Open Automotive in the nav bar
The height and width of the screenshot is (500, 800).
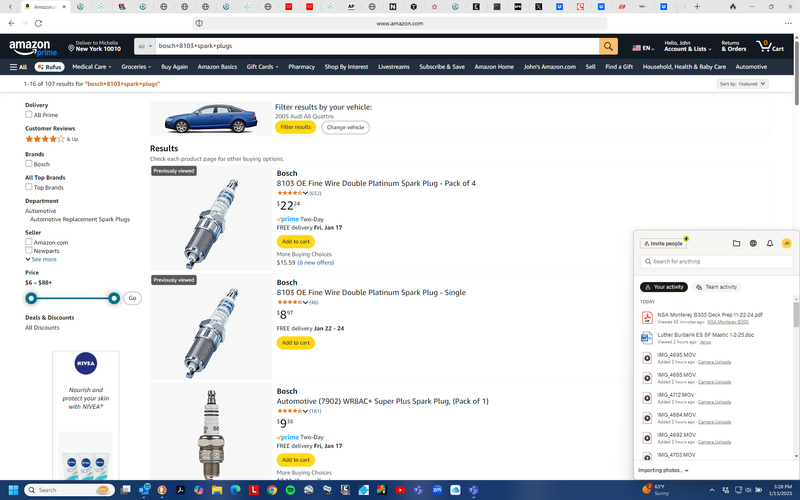tap(751, 67)
